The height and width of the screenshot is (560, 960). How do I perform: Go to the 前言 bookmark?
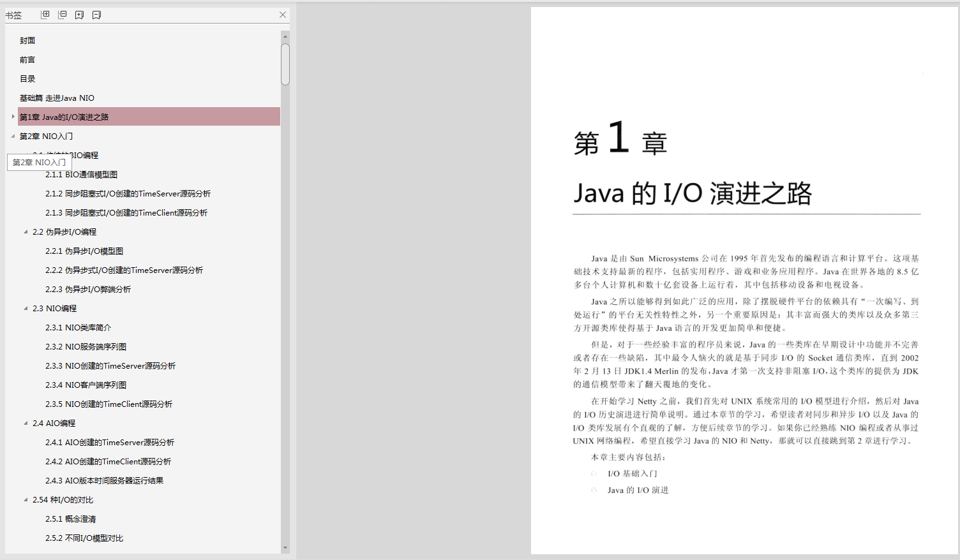(27, 59)
